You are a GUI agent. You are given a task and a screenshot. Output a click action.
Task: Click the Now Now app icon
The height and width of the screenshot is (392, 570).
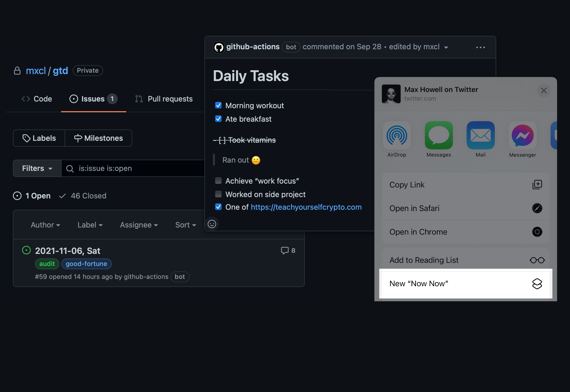click(537, 284)
